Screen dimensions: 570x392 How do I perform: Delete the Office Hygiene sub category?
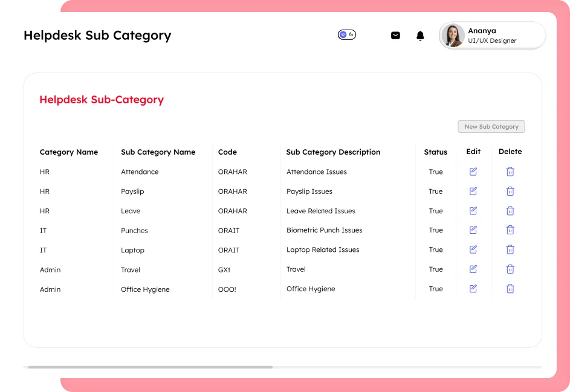click(510, 289)
